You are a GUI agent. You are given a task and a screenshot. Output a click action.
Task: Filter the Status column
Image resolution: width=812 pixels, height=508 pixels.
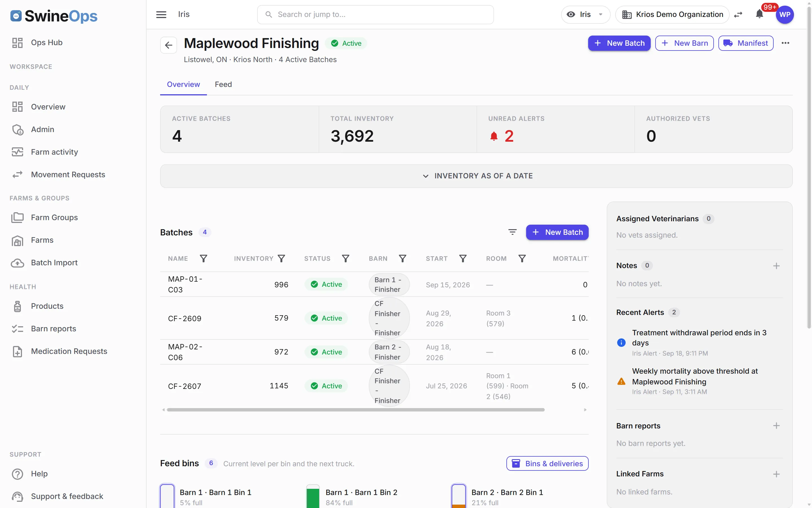coord(346,258)
